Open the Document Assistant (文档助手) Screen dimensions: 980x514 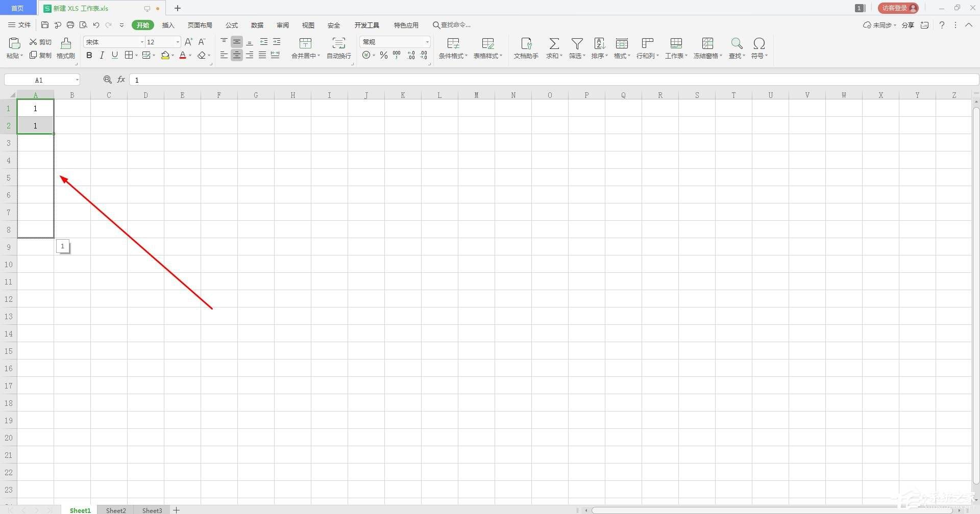click(x=526, y=48)
